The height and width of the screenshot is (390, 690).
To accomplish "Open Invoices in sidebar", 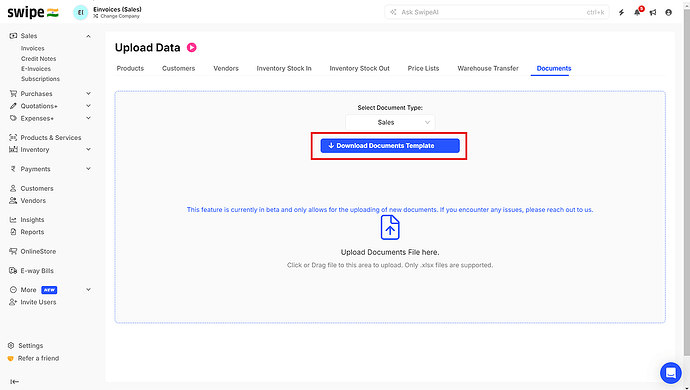I will [x=33, y=48].
